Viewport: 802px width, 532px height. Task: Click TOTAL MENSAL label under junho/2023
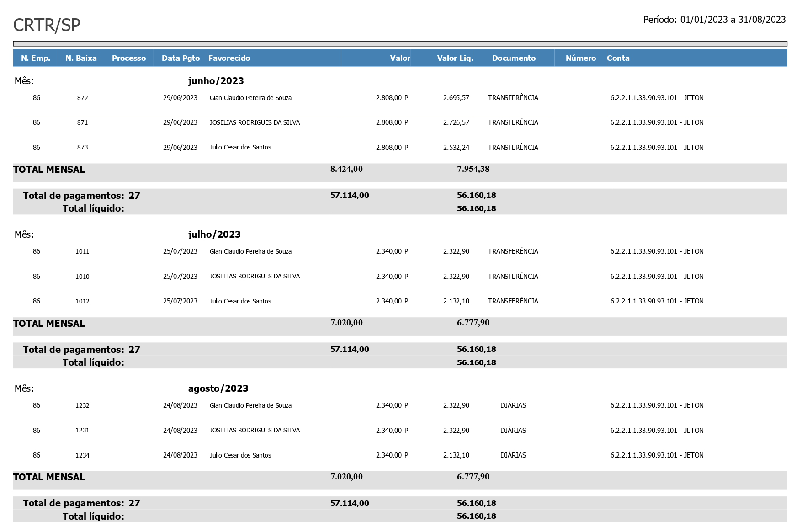(x=49, y=170)
